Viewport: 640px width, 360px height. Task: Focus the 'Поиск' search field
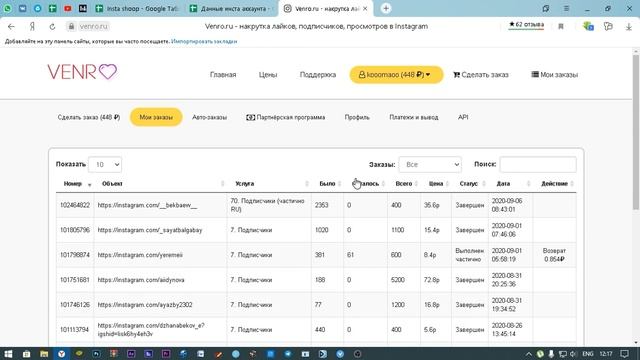click(x=538, y=164)
